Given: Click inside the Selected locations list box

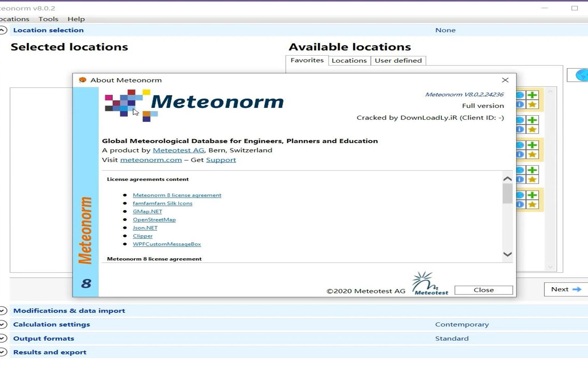Looking at the screenshot, I should [41, 180].
